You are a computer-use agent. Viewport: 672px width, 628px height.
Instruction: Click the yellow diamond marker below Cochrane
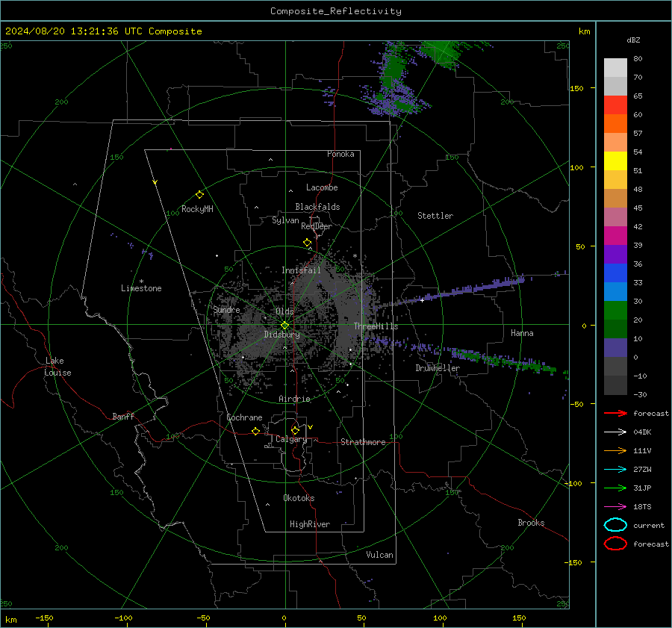click(256, 431)
